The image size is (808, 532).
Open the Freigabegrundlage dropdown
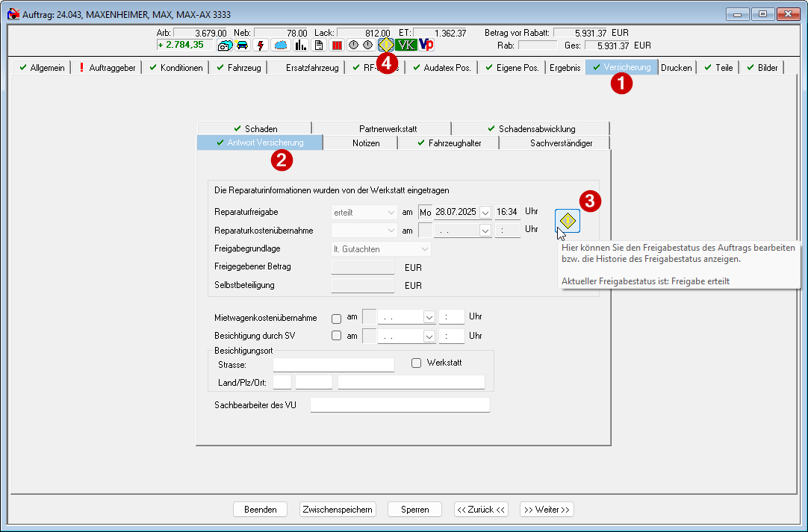pos(381,248)
